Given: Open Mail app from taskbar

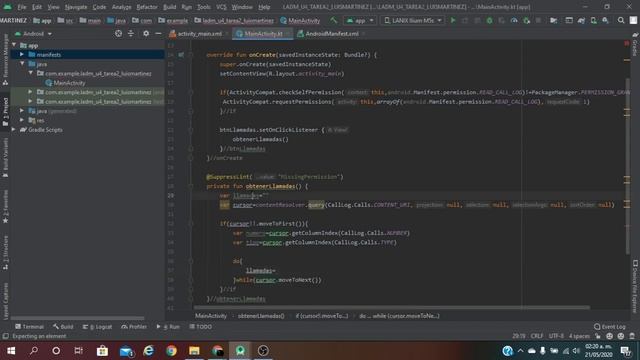Looking at the screenshot, I should tap(126, 351).
